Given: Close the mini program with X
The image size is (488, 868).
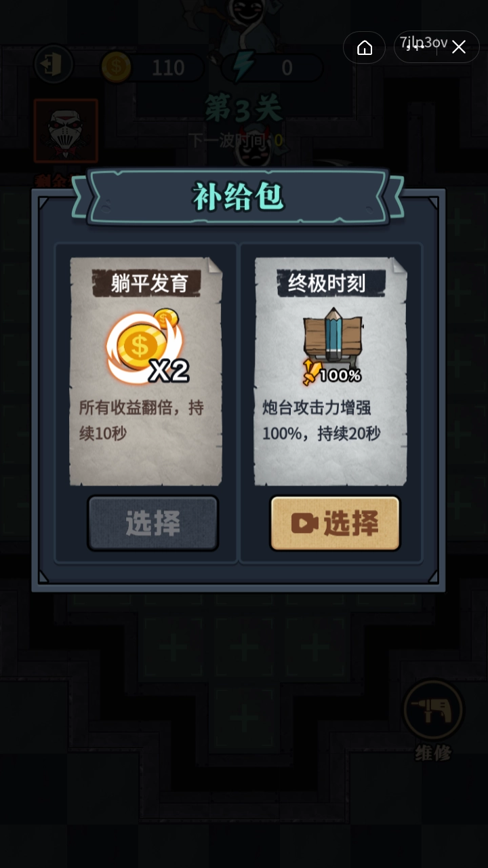Looking at the screenshot, I should (459, 47).
